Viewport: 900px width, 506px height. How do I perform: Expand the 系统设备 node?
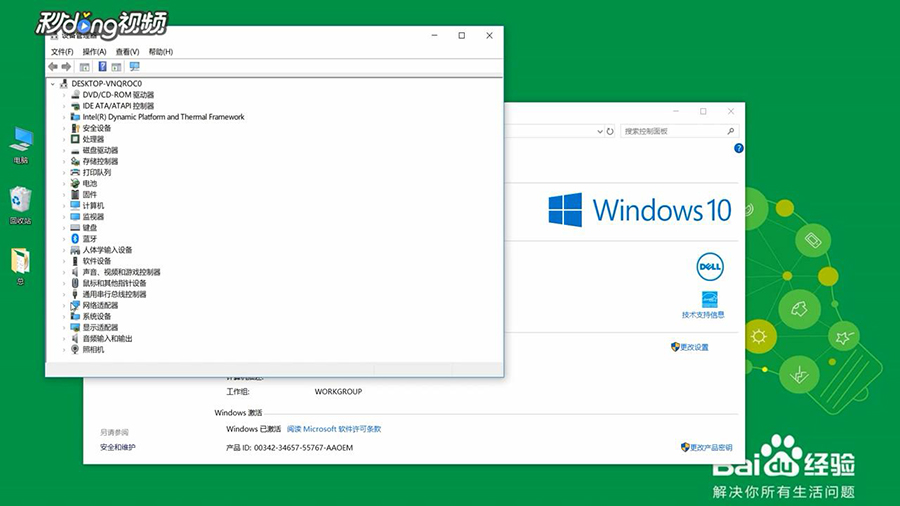coord(64,317)
